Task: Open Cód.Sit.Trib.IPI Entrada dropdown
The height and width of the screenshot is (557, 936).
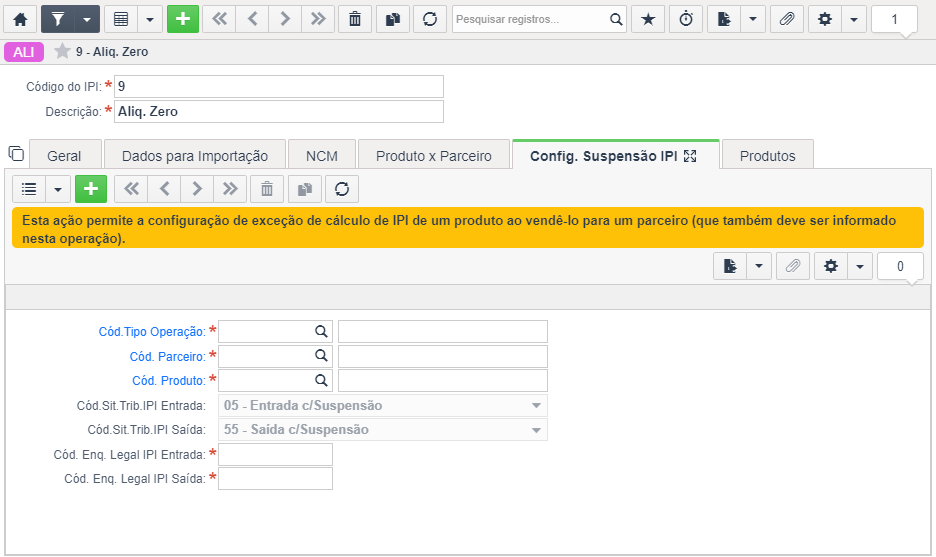Action: pos(383,405)
